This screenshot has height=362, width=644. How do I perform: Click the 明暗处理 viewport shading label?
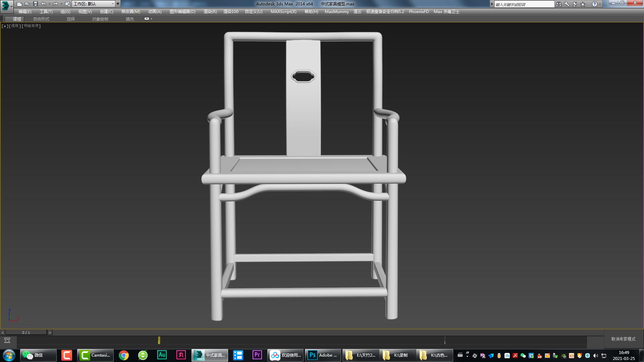pos(31,26)
